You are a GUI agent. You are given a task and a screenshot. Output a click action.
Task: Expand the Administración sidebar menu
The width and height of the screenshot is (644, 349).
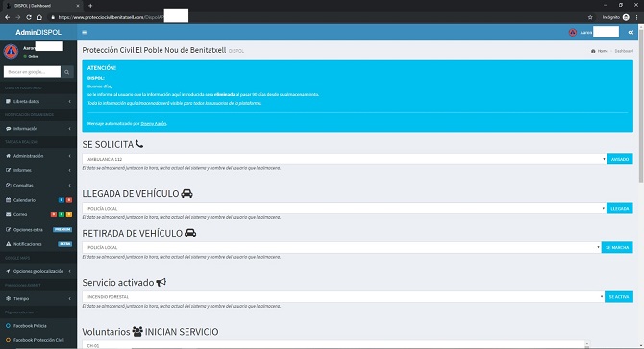point(38,156)
